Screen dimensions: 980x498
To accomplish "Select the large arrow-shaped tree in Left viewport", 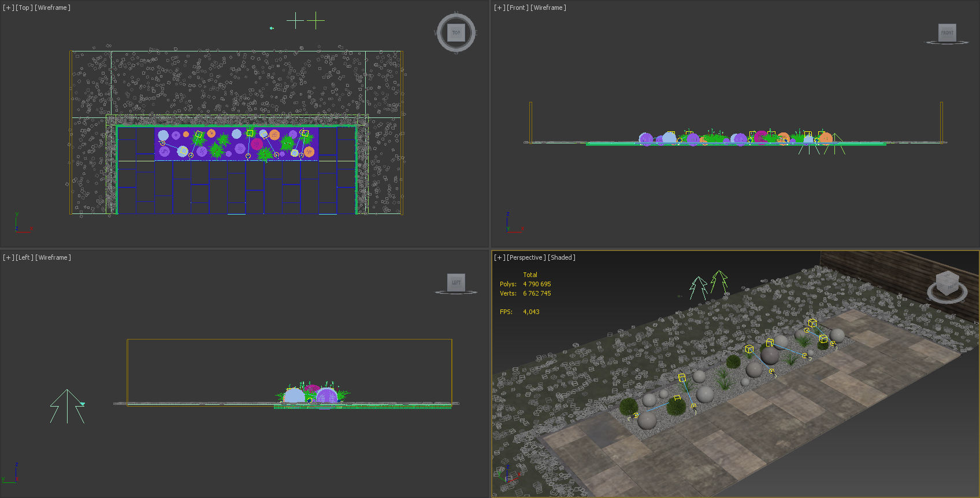I will click(x=68, y=406).
